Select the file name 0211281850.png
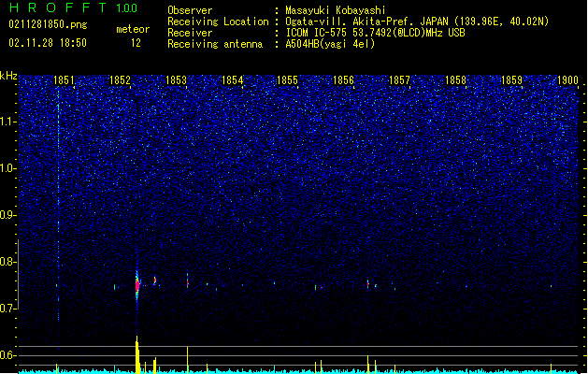Image resolution: width=588 pixels, height=374 pixels. [x=48, y=24]
